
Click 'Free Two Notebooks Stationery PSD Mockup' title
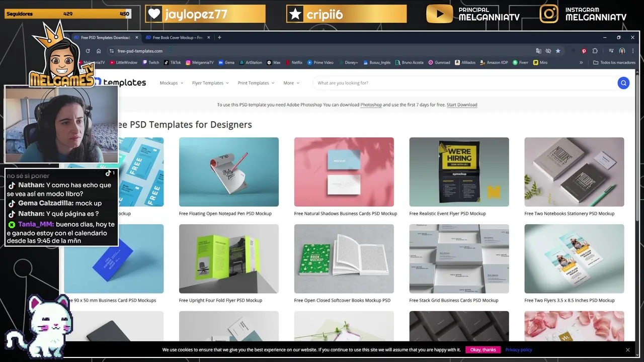pyautogui.click(x=570, y=214)
